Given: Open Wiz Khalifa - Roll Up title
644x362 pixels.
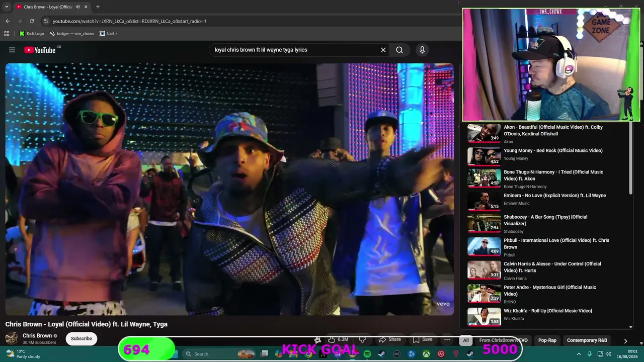Looking at the screenshot, I should tap(548, 311).
